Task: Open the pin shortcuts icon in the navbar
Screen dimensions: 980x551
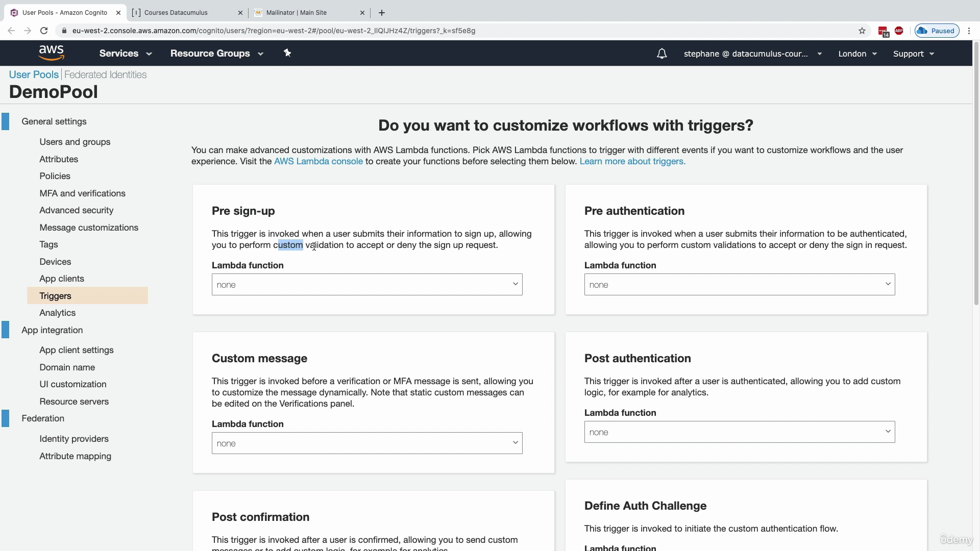Action: [x=287, y=53]
